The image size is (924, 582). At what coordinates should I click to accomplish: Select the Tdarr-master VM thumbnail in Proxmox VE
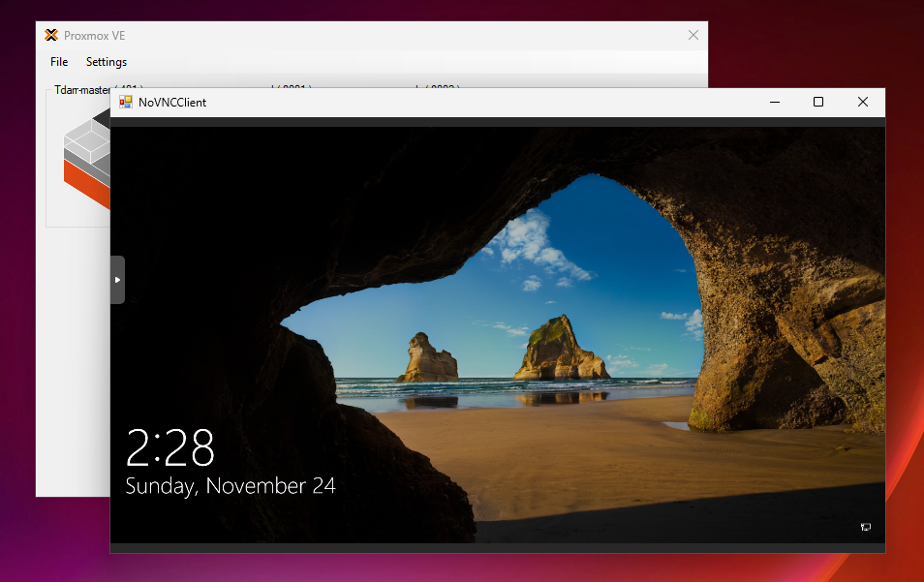point(86,159)
